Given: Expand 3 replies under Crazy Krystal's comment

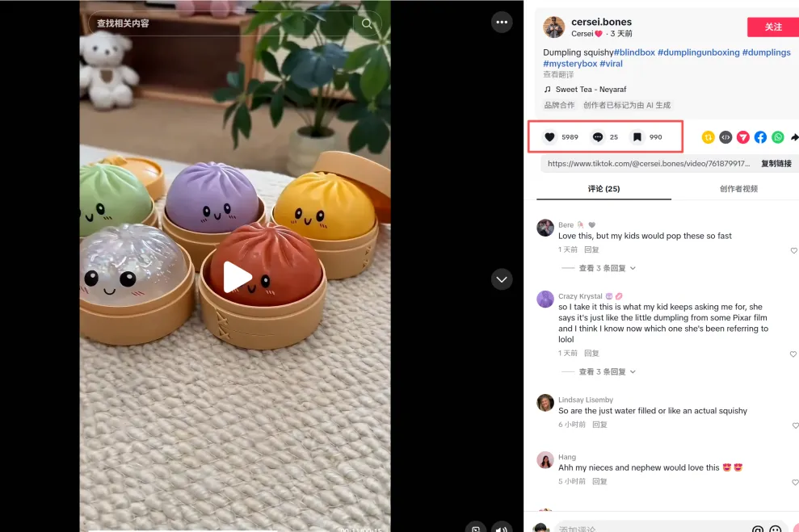Looking at the screenshot, I should (607, 371).
